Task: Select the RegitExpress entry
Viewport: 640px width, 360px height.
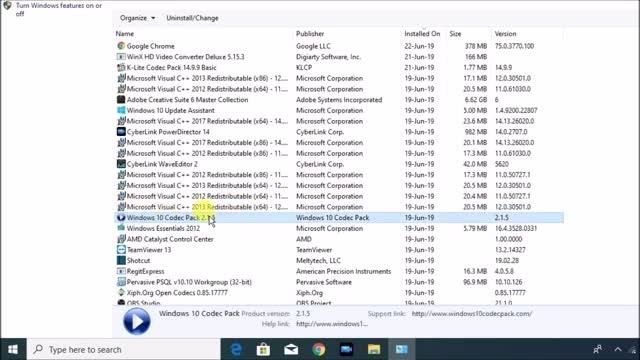Action: [x=146, y=271]
